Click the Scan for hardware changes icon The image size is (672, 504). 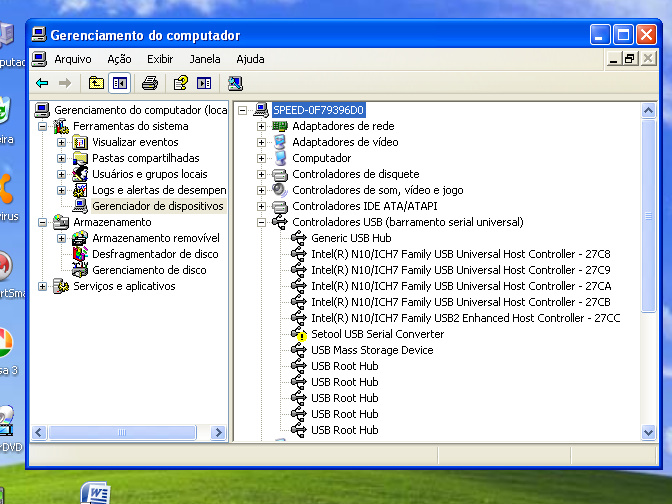[235, 83]
